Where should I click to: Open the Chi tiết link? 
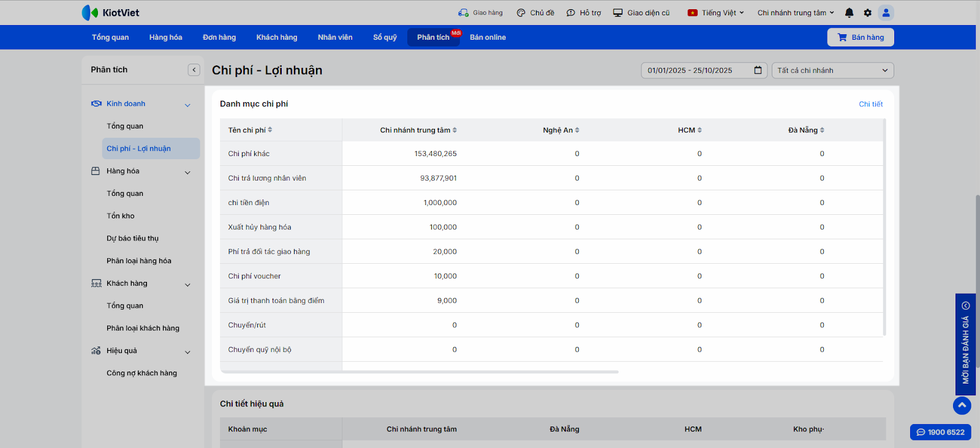click(x=871, y=104)
